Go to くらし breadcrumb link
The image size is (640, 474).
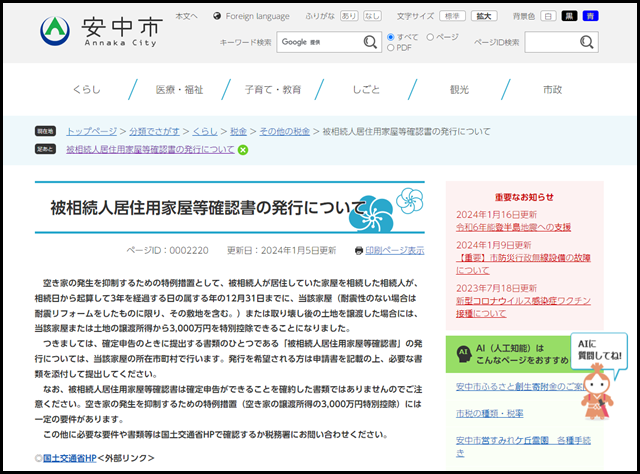click(x=205, y=131)
